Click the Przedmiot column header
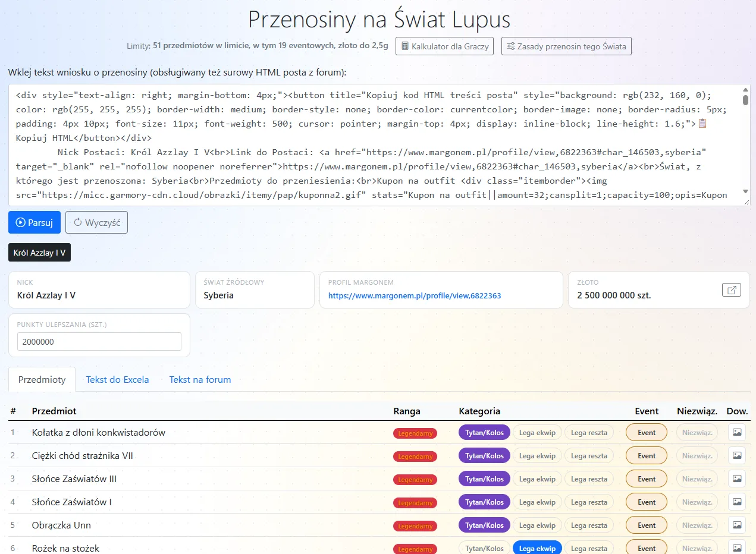The height and width of the screenshot is (554, 756). tap(54, 411)
